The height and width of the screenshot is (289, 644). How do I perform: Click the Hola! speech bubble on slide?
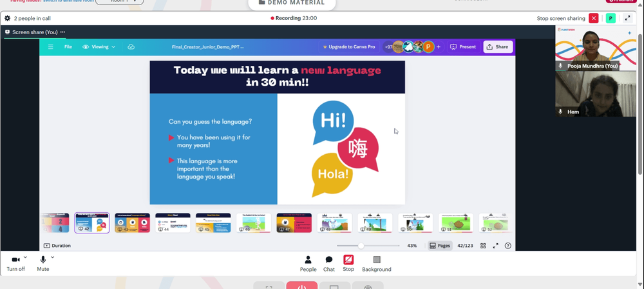tap(332, 175)
